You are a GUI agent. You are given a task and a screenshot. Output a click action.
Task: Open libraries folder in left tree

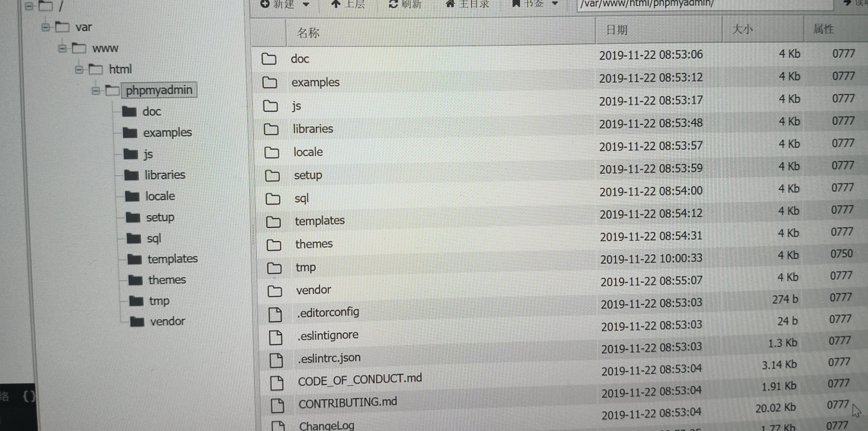pos(165,175)
